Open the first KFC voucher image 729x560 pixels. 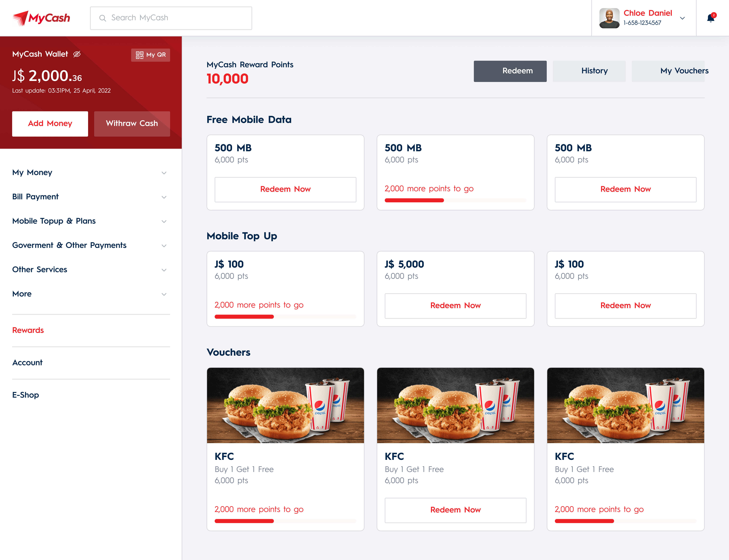285,405
